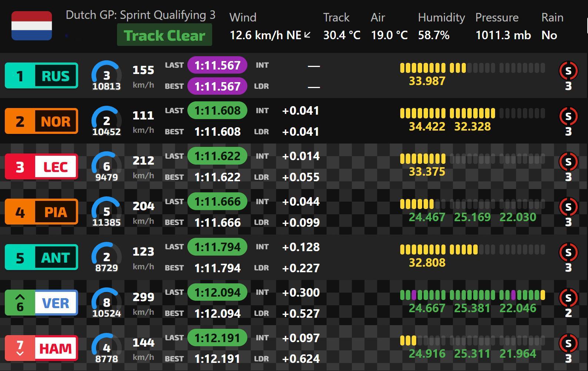This screenshot has height=371, width=588.
Task: Click the PIA third sector time 22.030
Action: pyautogui.click(x=518, y=217)
